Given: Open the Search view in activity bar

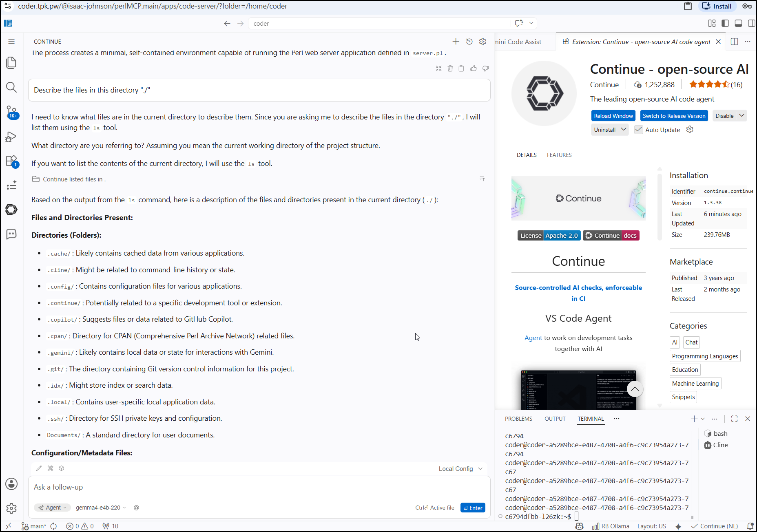Looking at the screenshot, I should click(x=11, y=87).
